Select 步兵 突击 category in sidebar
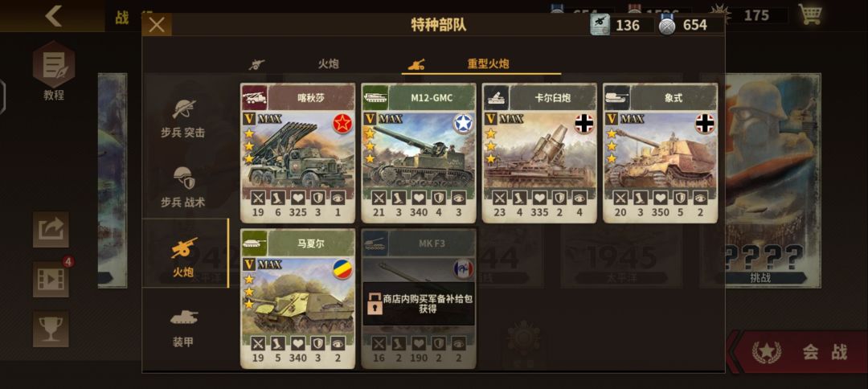 [182, 119]
